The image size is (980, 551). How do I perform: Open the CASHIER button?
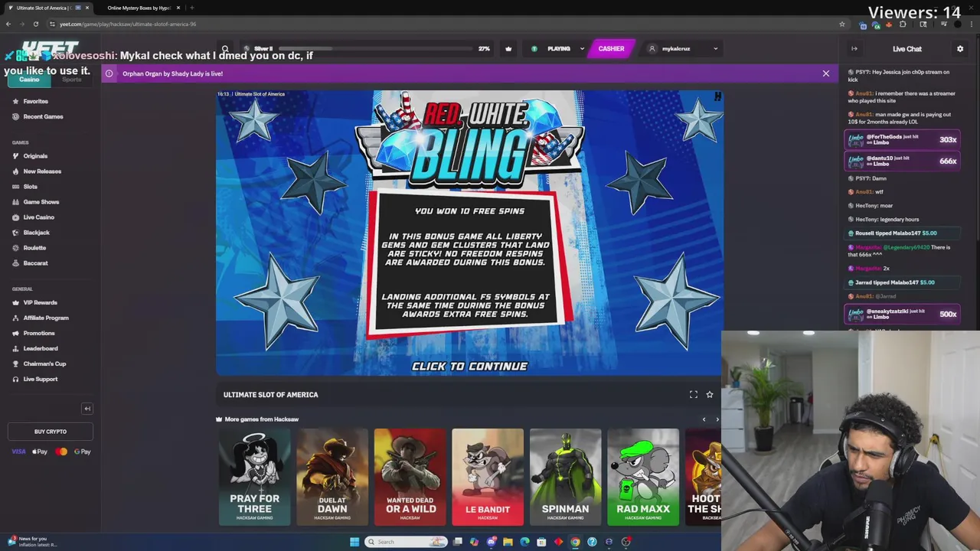[x=611, y=49]
